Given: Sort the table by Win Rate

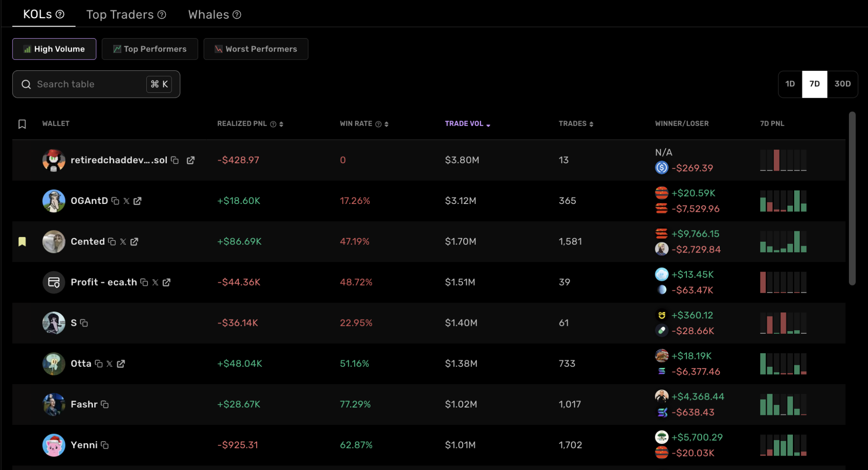Looking at the screenshot, I should [386, 124].
